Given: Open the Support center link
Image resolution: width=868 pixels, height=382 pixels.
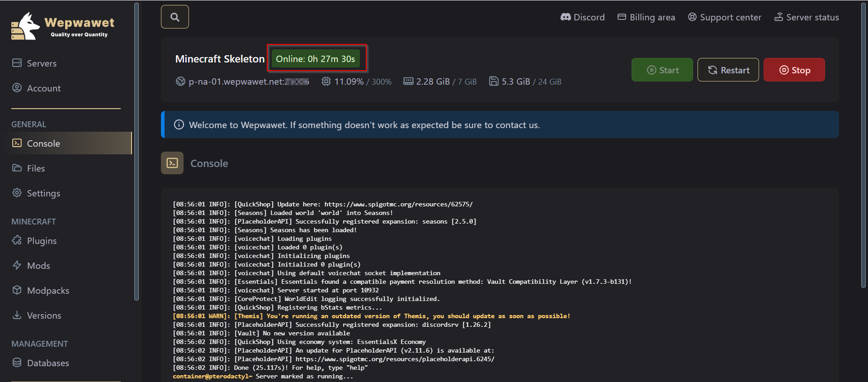Looking at the screenshot, I should coord(725,17).
